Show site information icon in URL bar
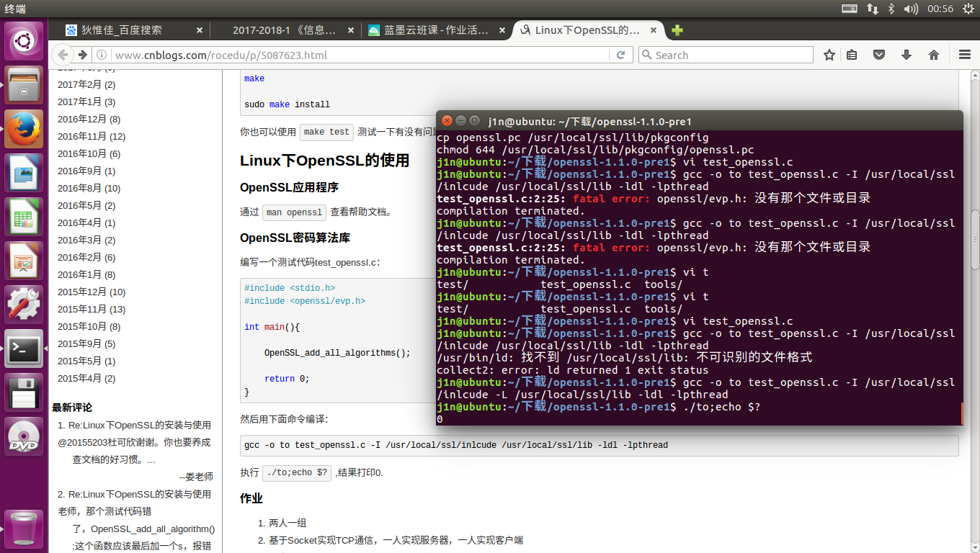Screen dimensions: 980x553 point(102,55)
